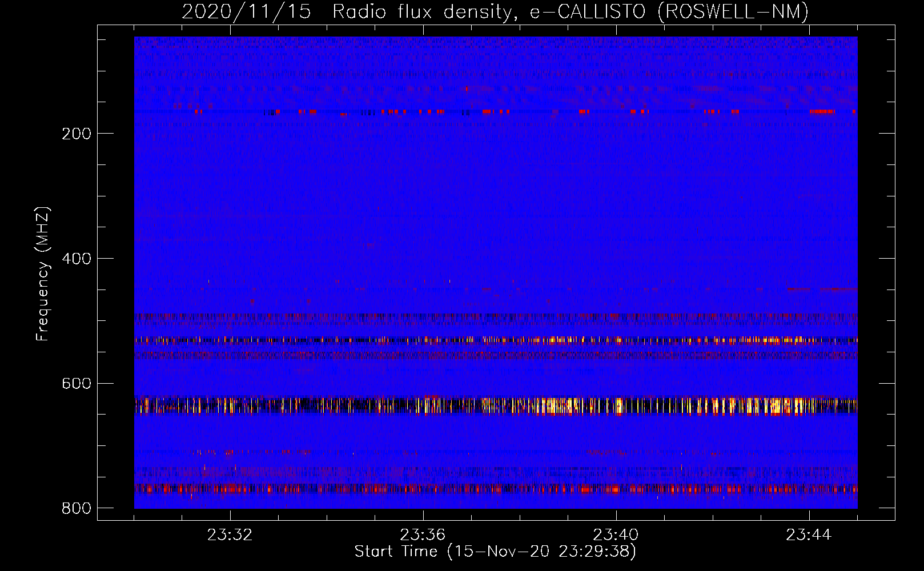This screenshot has width=924, height=571.
Task: Click the plot title mentioning e-CALLISTO ROSWELL-NM
Action: [495, 11]
